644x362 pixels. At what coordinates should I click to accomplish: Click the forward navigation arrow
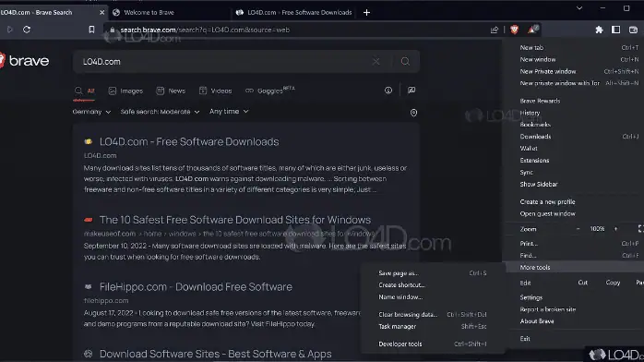click(x=10, y=30)
